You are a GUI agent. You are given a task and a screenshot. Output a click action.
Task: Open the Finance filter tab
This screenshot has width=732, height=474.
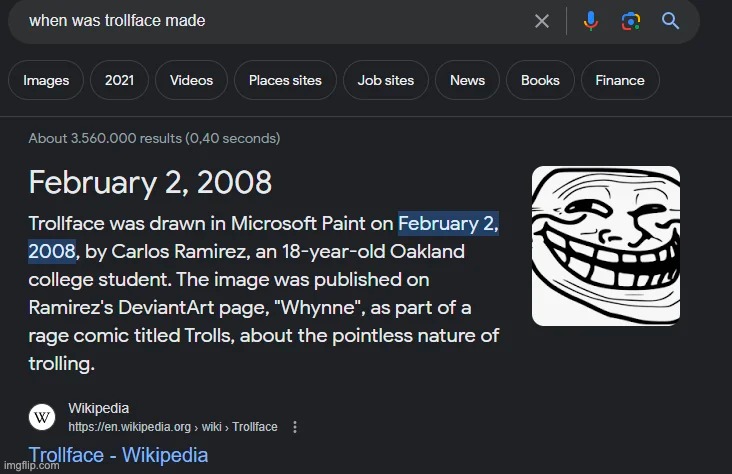[620, 81]
